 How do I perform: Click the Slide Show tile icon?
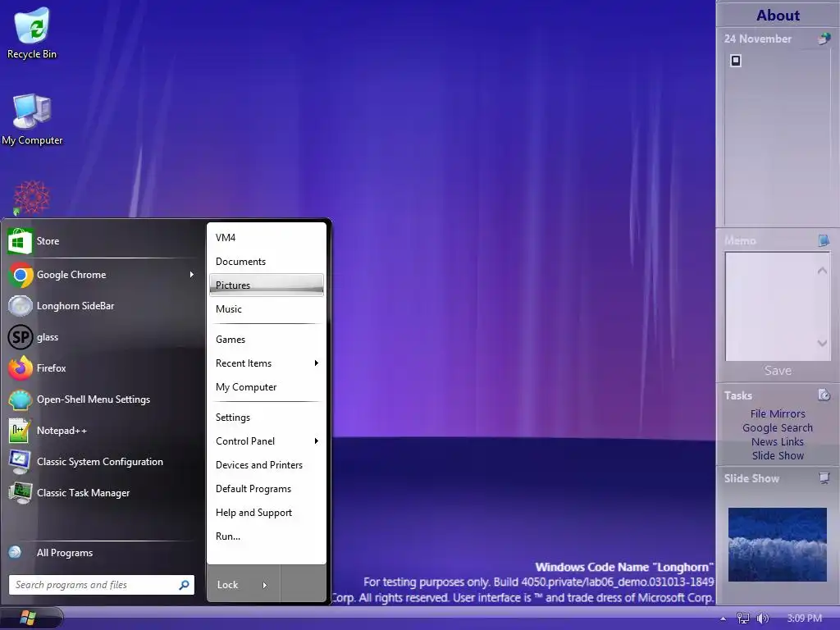tap(824, 478)
